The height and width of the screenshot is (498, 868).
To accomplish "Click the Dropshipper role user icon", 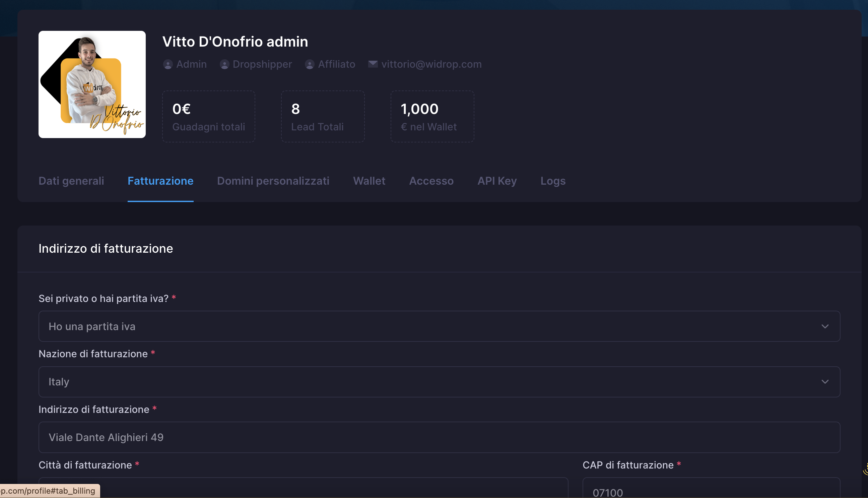I will [x=224, y=64].
